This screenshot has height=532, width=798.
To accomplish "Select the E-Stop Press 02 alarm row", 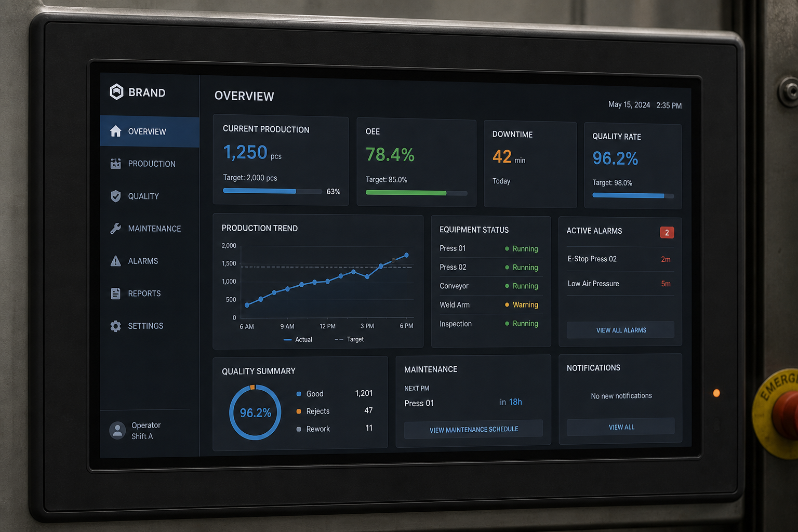I will tap(620, 259).
